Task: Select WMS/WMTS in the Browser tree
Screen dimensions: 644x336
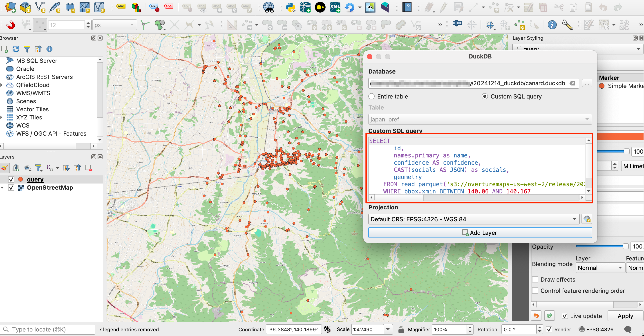Action: (x=33, y=93)
